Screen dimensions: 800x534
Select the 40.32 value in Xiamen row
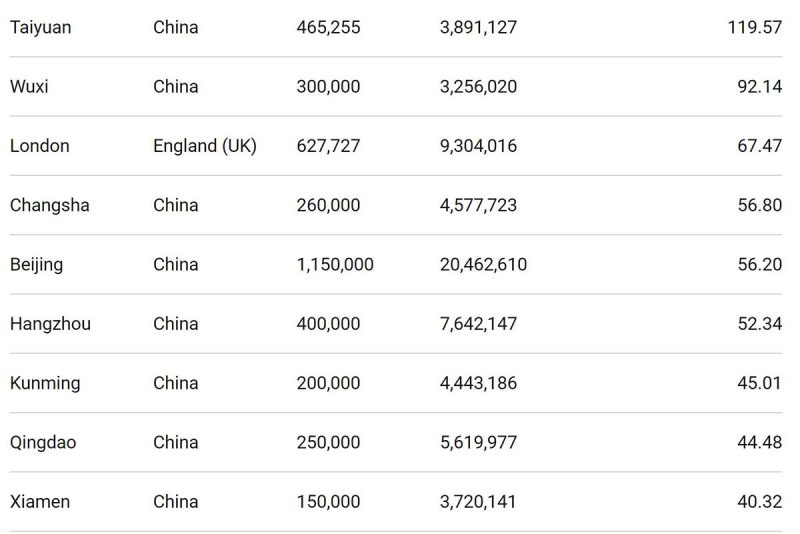759,501
